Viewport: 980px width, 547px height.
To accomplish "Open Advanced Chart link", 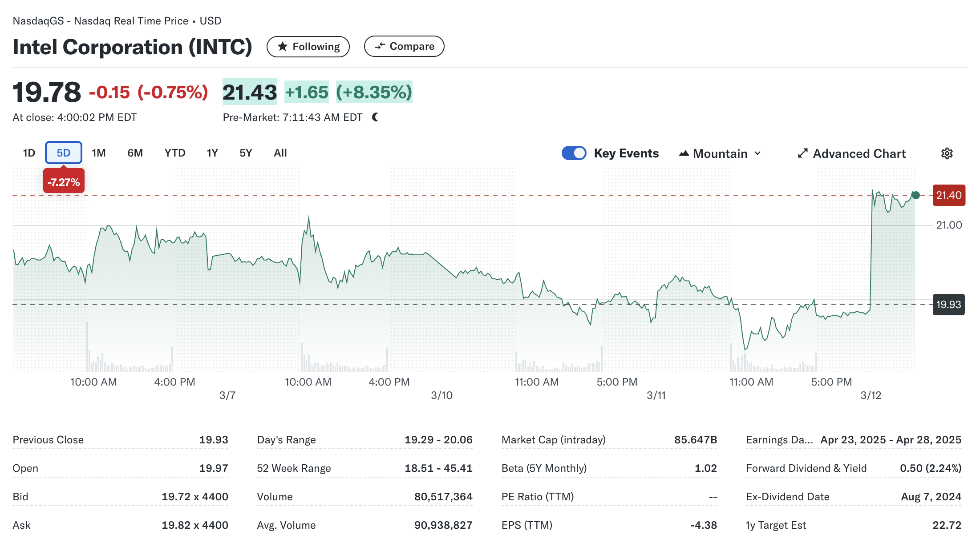I will click(x=859, y=153).
